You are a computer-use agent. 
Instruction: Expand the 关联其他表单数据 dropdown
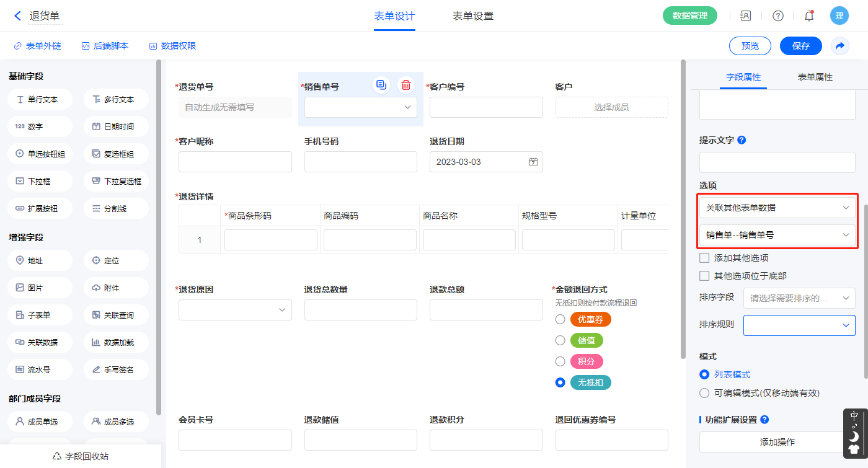coord(777,208)
